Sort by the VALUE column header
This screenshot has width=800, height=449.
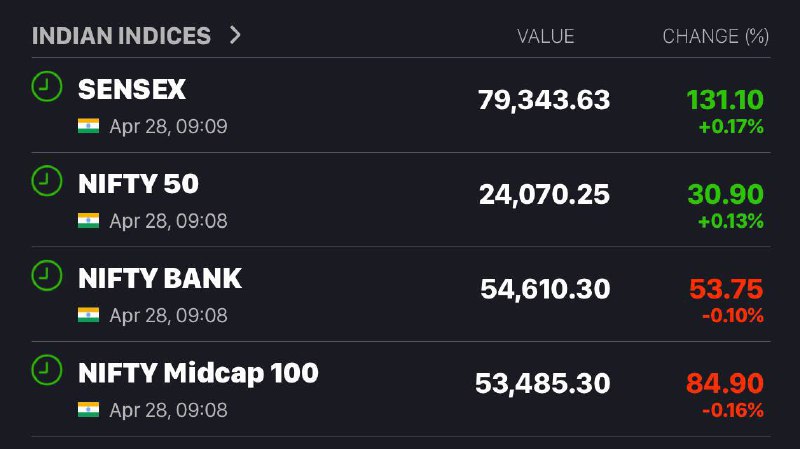[545, 36]
